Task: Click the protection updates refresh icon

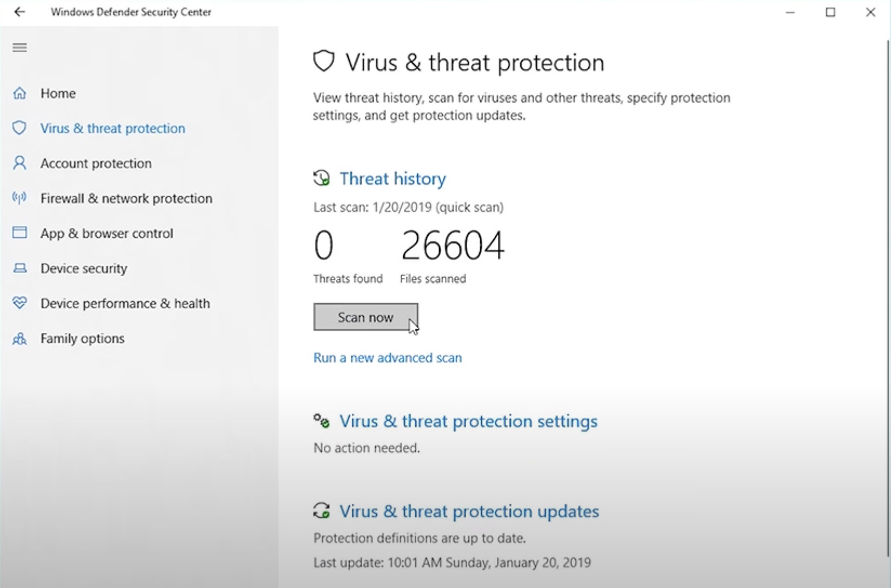Action: [322, 511]
